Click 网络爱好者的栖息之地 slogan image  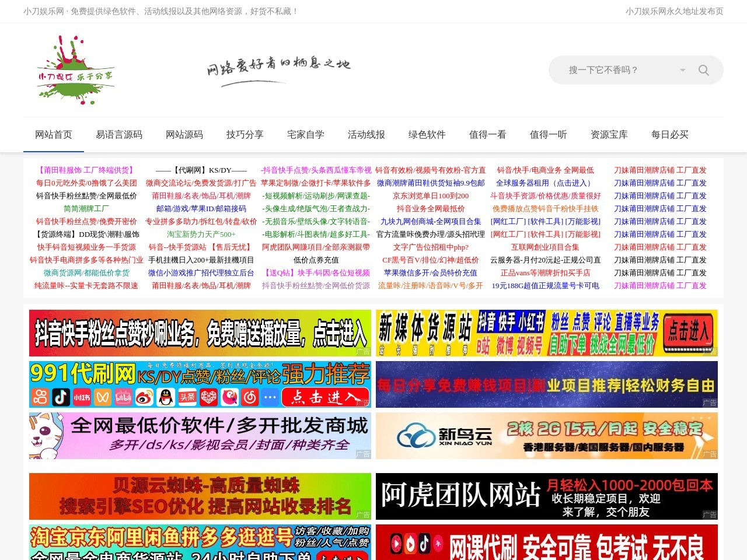[x=278, y=70]
